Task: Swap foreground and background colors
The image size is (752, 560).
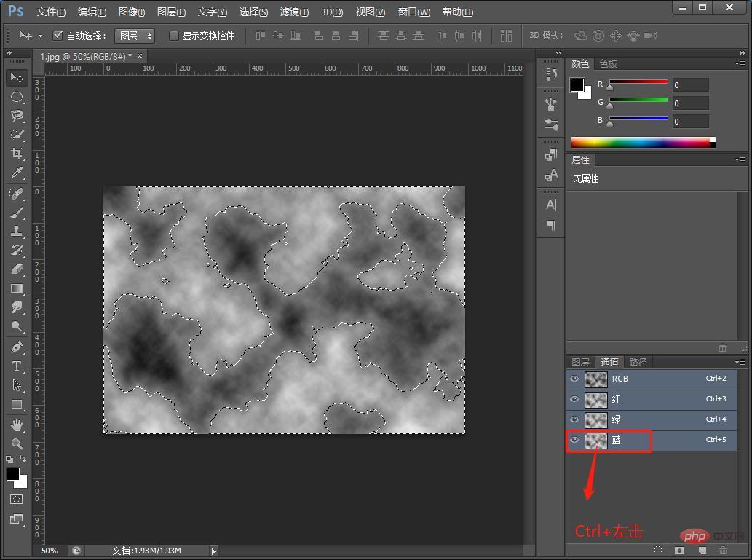Action: (23, 459)
